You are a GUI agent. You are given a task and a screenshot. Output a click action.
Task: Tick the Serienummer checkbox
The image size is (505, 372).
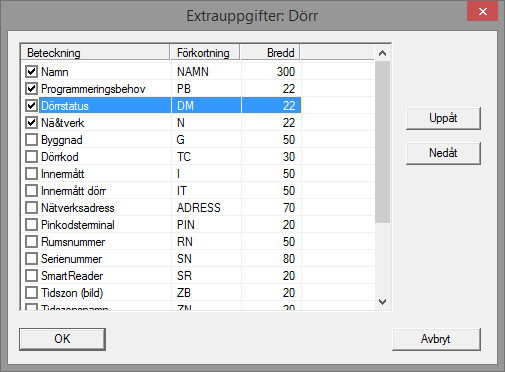coord(31,259)
